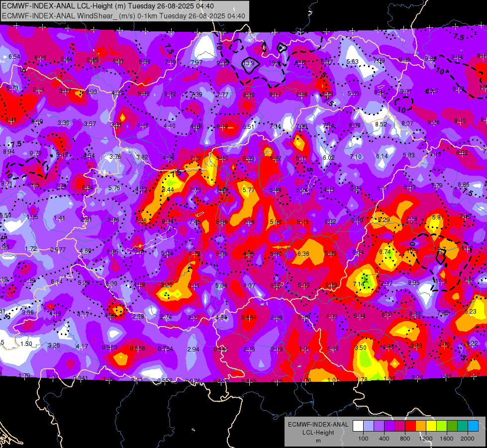Click the legend tick label 1600
Screen dimensions: 487x448
tap(447, 439)
